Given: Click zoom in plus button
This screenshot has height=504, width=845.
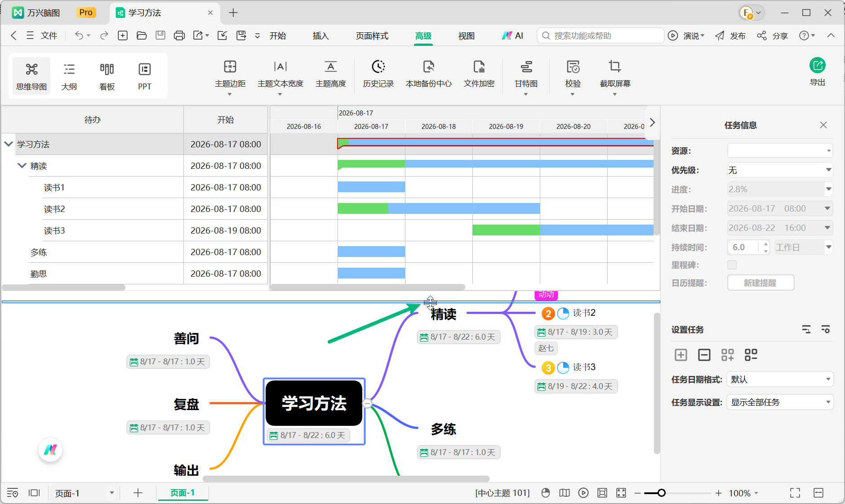Looking at the screenshot, I should [718, 493].
